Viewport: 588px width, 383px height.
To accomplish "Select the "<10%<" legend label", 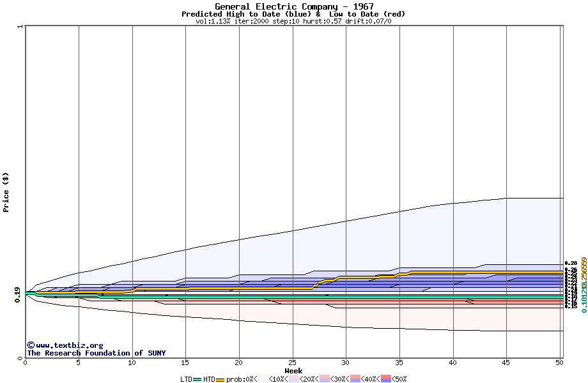I will coord(279,379).
